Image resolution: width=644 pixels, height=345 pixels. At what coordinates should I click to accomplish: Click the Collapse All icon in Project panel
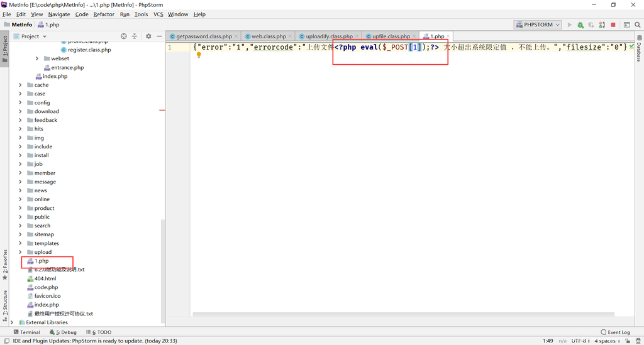click(135, 36)
